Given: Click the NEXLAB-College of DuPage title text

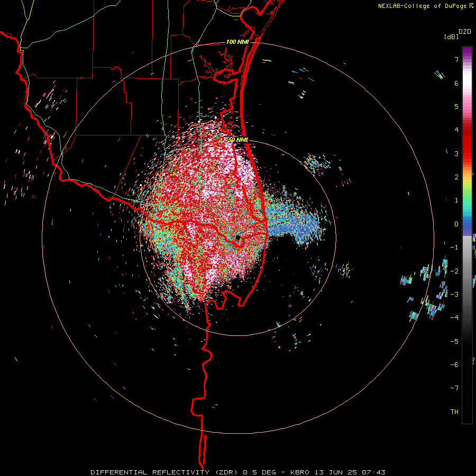Looking at the screenshot, I should tap(422, 6).
